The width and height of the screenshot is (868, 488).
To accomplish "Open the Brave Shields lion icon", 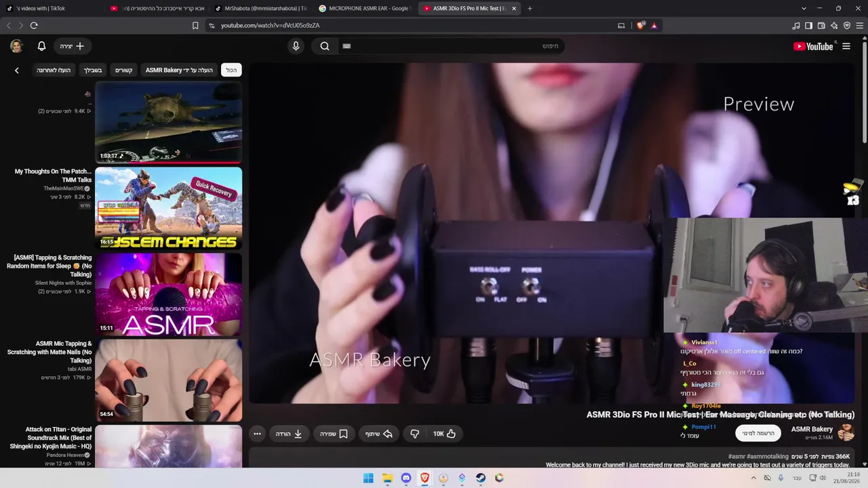I will (x=641, y=25).
